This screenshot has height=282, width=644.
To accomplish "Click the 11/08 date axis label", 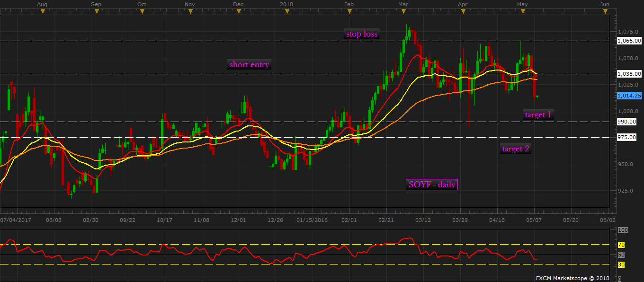I will [201, 220].
